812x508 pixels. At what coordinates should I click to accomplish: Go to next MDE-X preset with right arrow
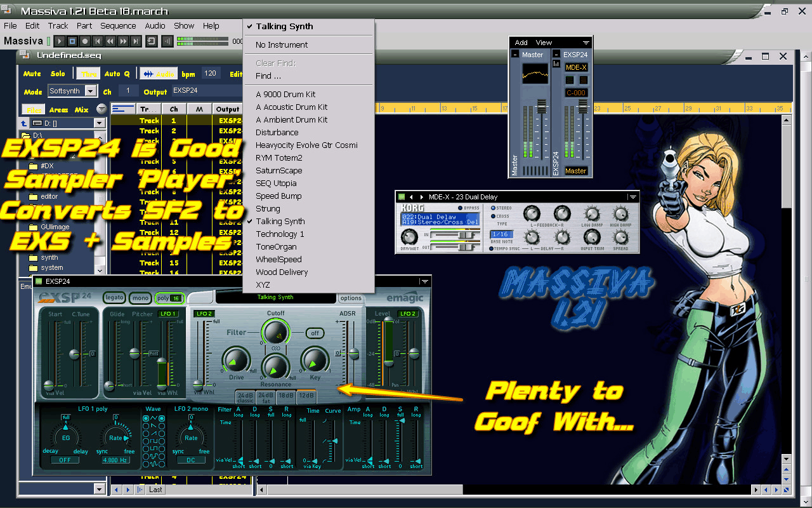(x=421, y=197)
